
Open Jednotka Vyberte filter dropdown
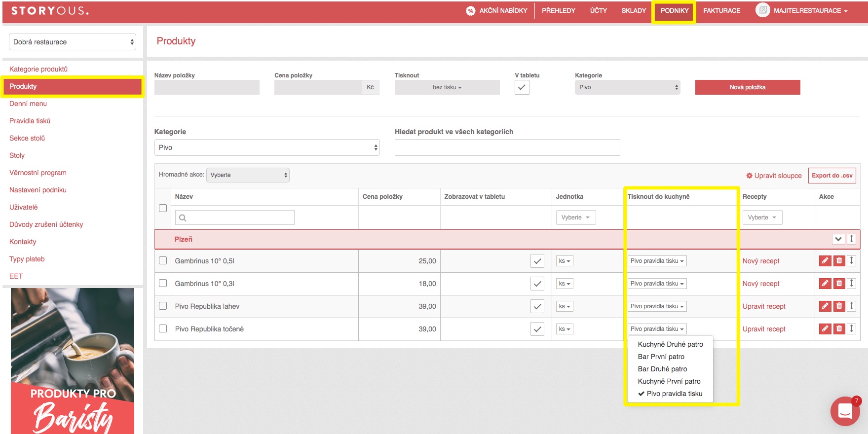(x=576, y=217)
